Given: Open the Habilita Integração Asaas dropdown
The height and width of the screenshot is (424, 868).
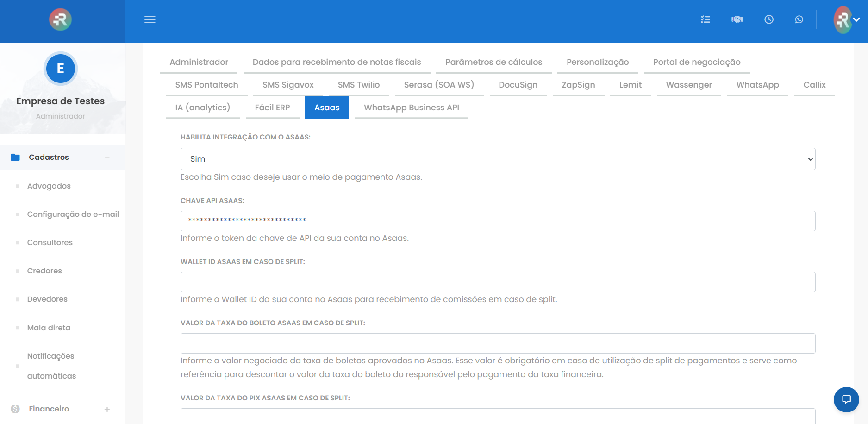Looking at the screenshot, I should coord(498,159).
